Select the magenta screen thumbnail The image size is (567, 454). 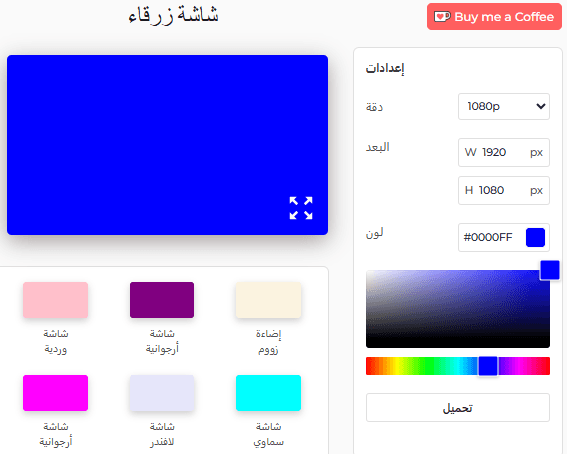(x=55, y=393)
